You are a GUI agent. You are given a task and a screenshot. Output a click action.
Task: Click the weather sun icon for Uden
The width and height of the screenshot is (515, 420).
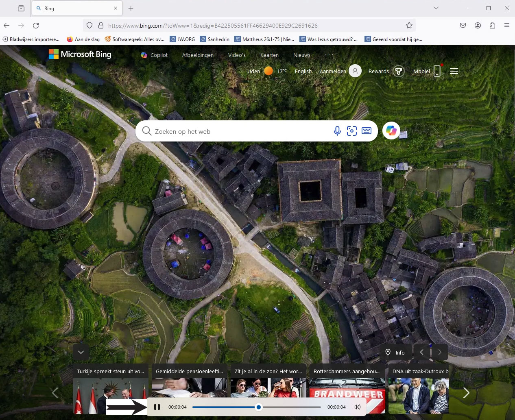[268, 71]
